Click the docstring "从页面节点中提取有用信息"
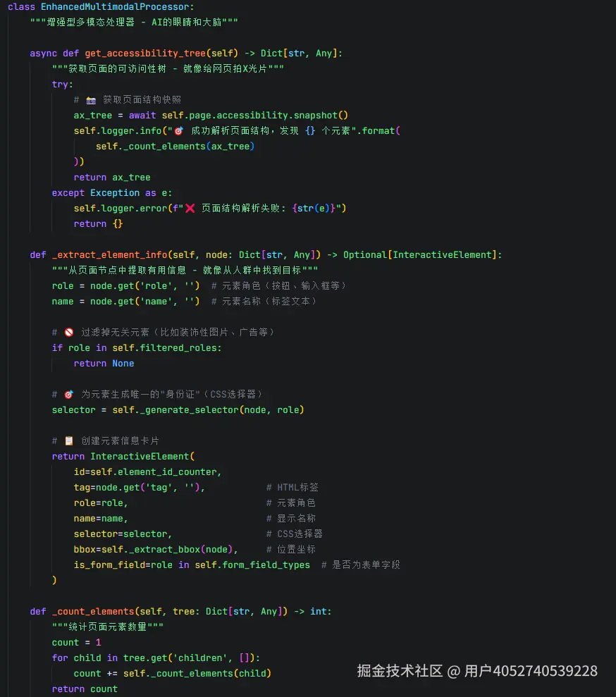Image resolution: width=616 pixels, height=697 pixels. [127, 270]
